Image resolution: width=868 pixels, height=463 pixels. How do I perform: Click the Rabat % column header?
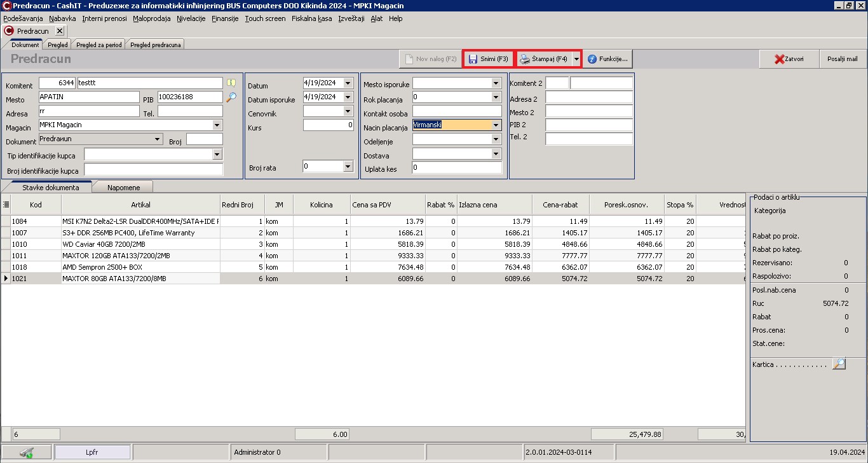441,205
